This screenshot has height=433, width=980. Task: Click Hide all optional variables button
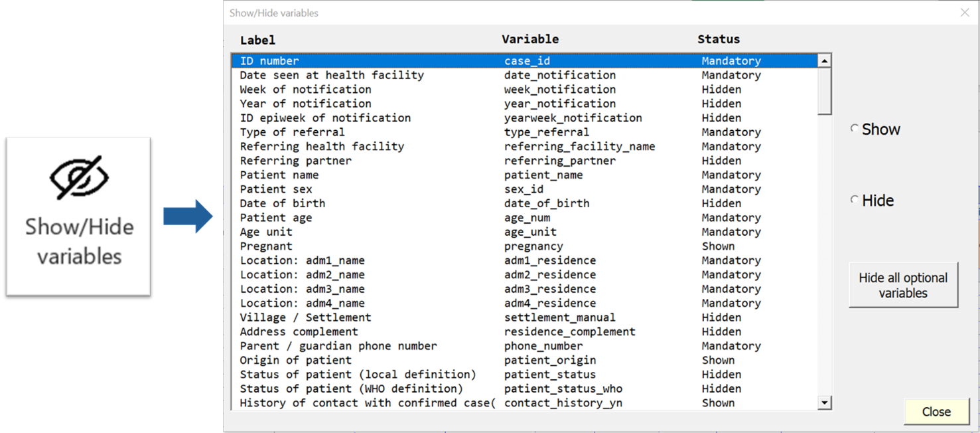(903, 286)
